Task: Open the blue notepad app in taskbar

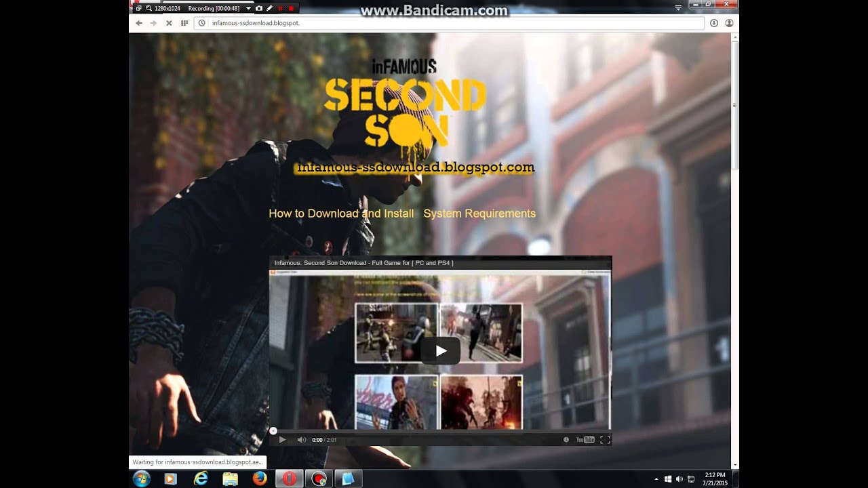Action: point(348,479)
